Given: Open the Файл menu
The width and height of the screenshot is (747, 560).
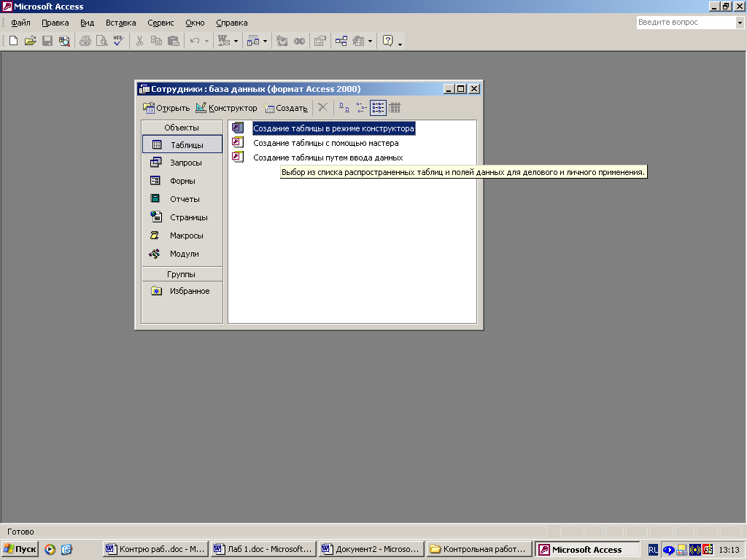Looking at the screenshot, I should coord(21,23).
